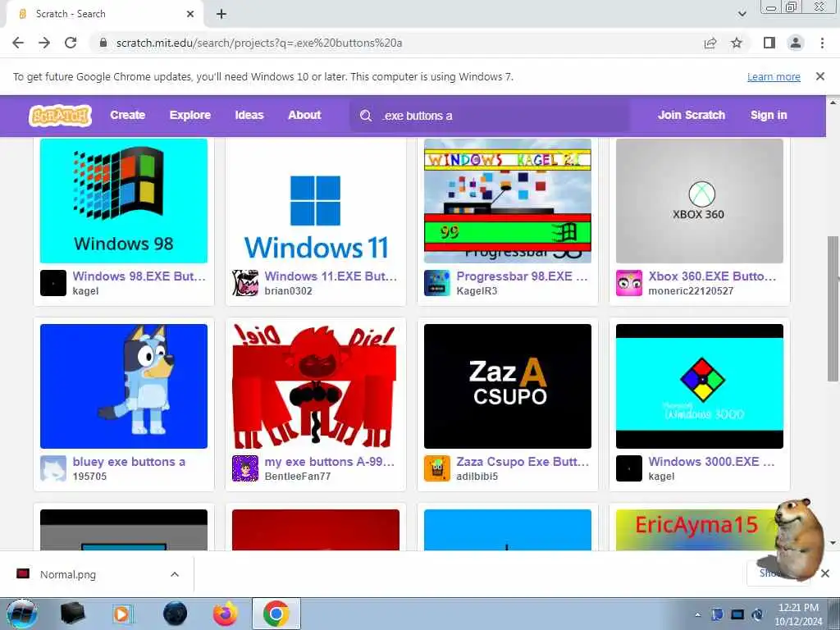Open Windows 11.EXE But... project title
This screenshot has height=630, width=840.
point(331,276)
